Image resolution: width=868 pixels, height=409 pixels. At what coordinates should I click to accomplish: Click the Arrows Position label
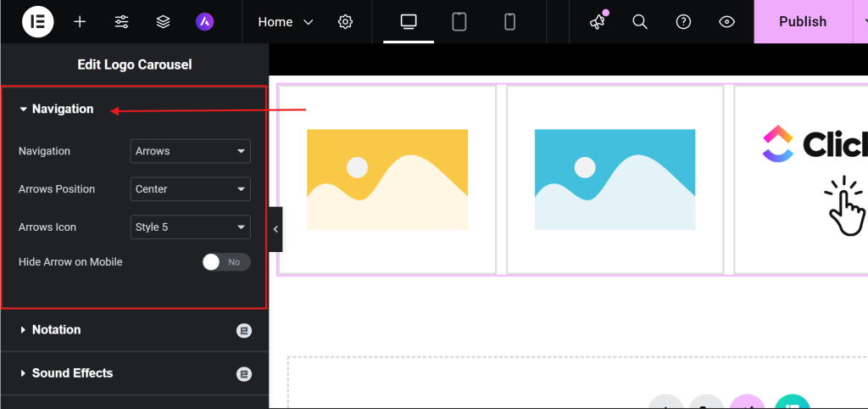[57, 189]
